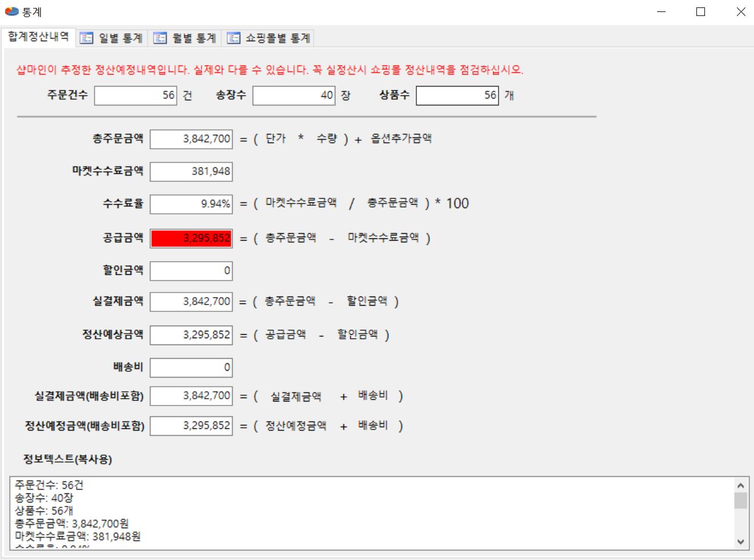Select the 수수료율 field showing 9.94%
This screenshot has width=754, height=560.
[192, 204]
